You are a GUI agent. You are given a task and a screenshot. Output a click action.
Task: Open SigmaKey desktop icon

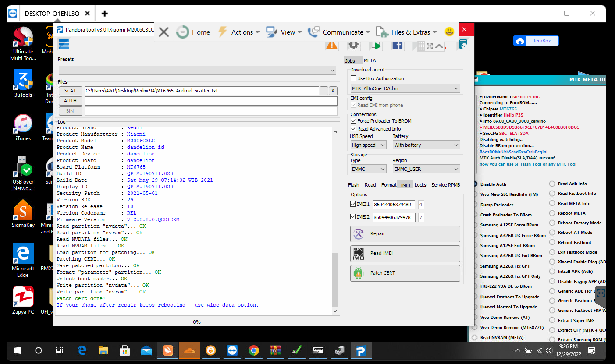[23, 214]
